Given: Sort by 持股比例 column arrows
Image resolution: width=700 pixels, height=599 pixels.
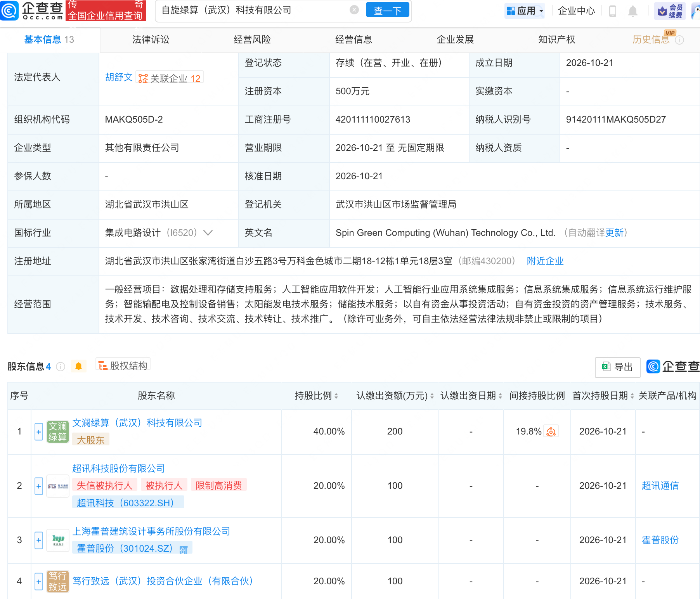Looking at the screenshot, I should tap(336, 396).
